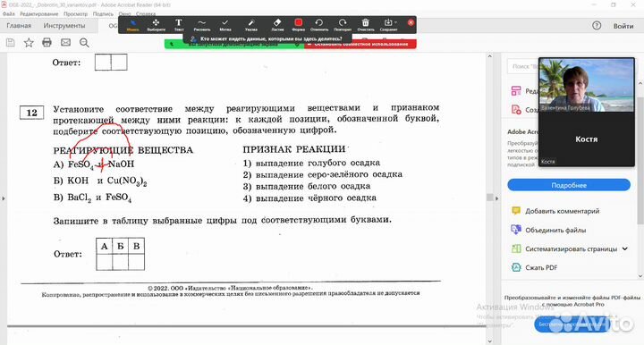Click option '3) выпадение белого осадка'
This screenshot has height=345, width=644.
pyautogui.click(x=307, y=186)
